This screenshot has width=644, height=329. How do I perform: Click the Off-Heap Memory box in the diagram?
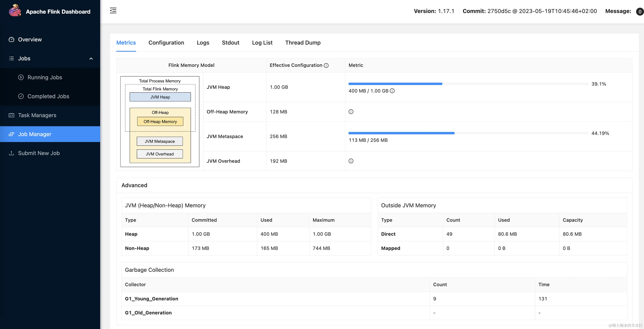coord(160,122)
